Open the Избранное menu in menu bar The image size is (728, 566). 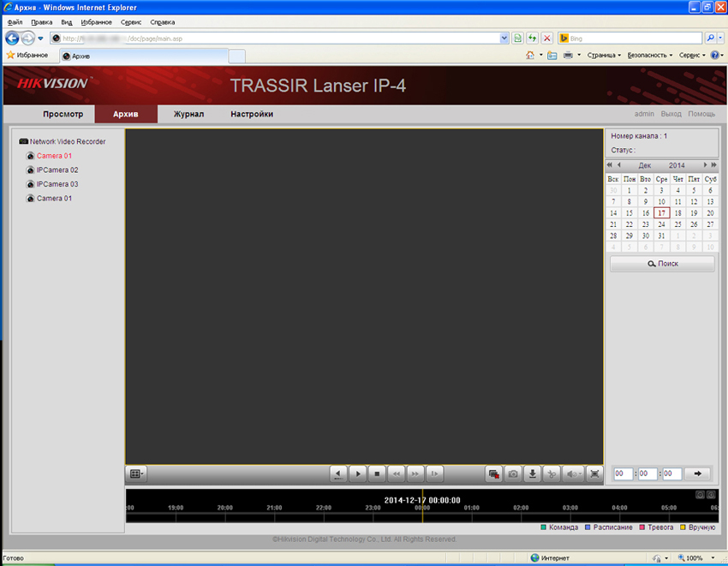(x=96, y=21)
